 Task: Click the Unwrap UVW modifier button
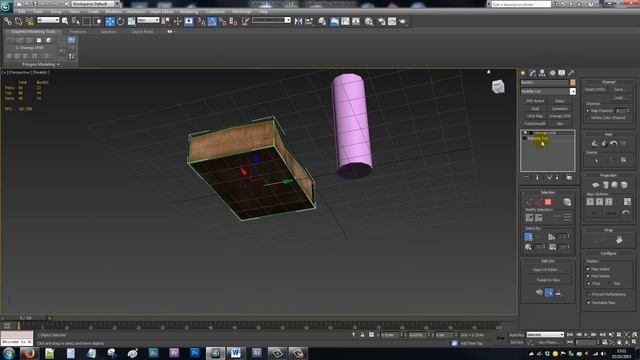click(x=560, y=116)
